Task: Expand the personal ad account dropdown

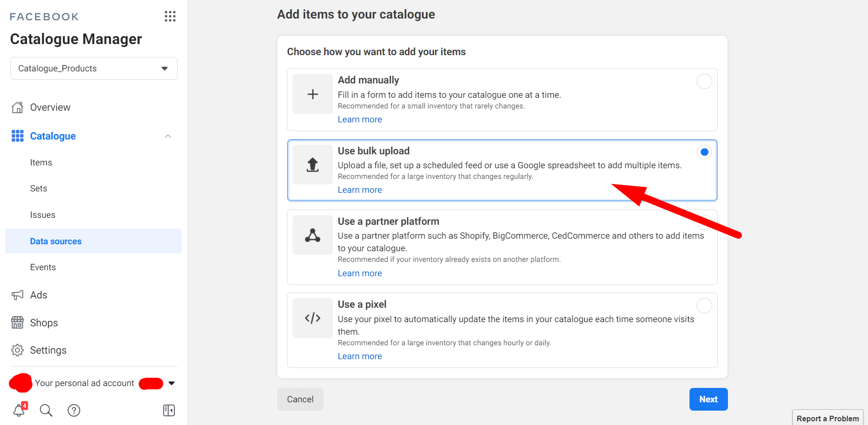Action: coord(172,383)
